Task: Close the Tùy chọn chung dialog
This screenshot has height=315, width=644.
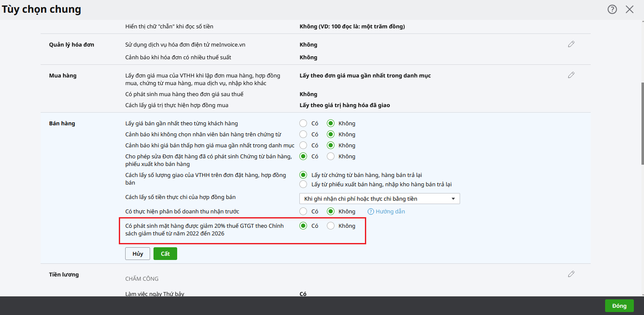Action: (630, 9)
